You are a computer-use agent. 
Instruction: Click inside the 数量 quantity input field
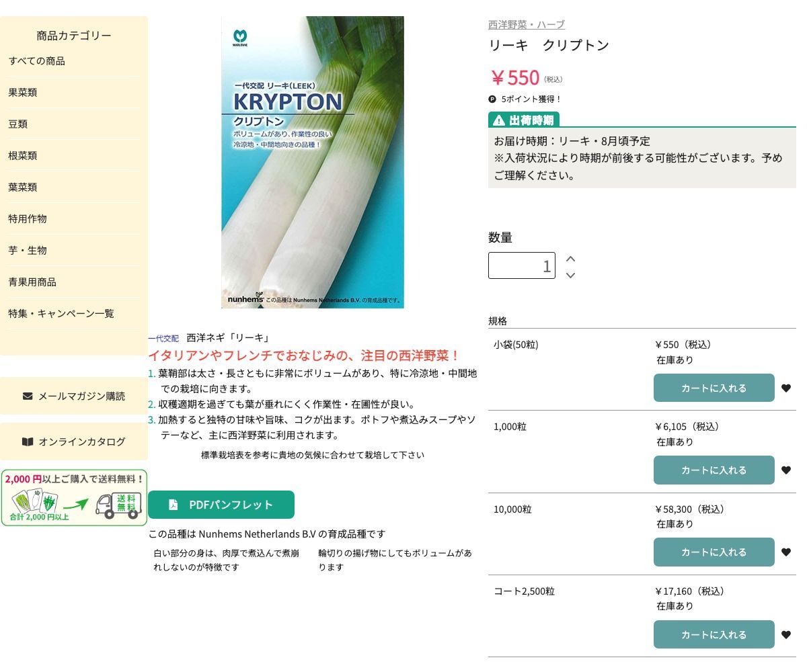tap(522, 265)
